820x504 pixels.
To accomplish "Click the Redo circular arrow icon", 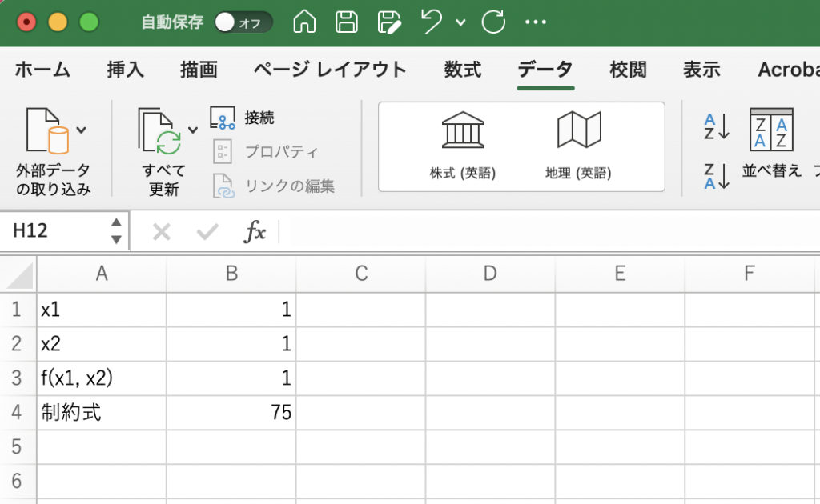I will 493,22.
